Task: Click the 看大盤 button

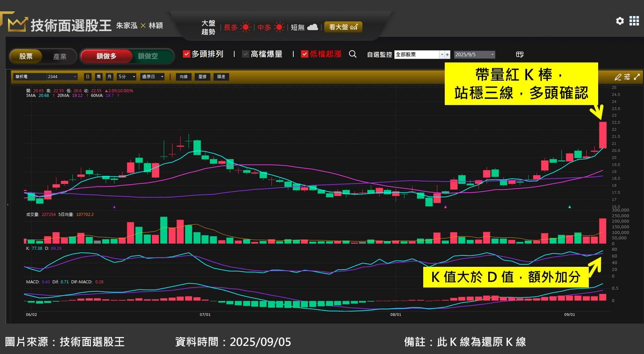Action: (x=343, y=27)
